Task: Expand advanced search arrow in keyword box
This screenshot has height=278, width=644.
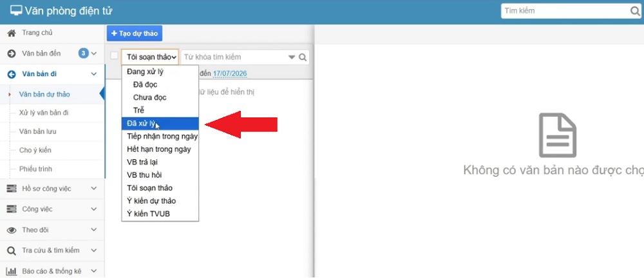Action: pos(292,57)
